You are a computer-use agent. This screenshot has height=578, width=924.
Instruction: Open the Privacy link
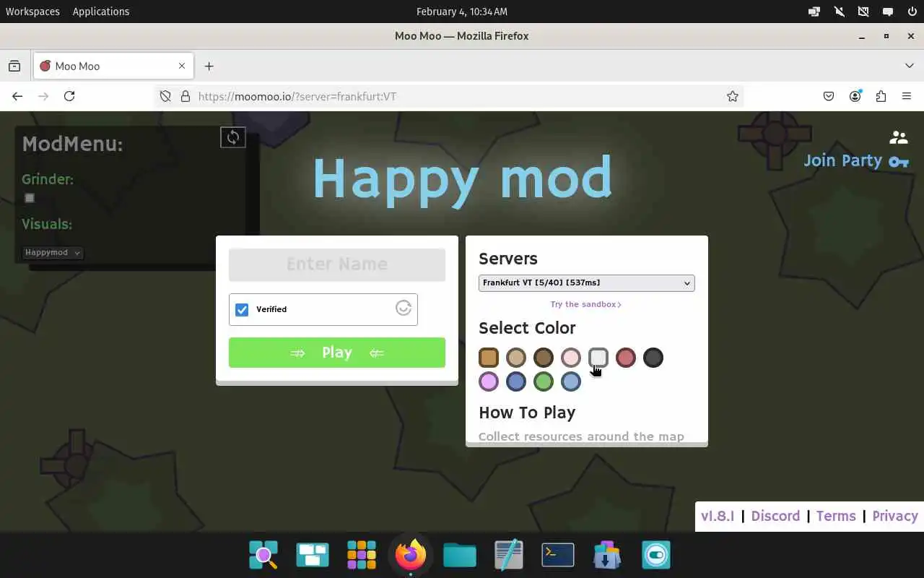click(x=895, y=516)
